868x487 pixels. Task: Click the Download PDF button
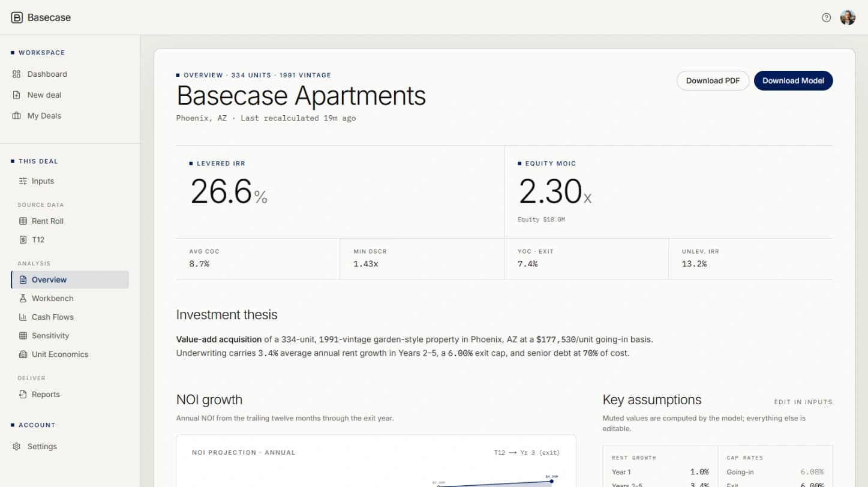point(713,81)
